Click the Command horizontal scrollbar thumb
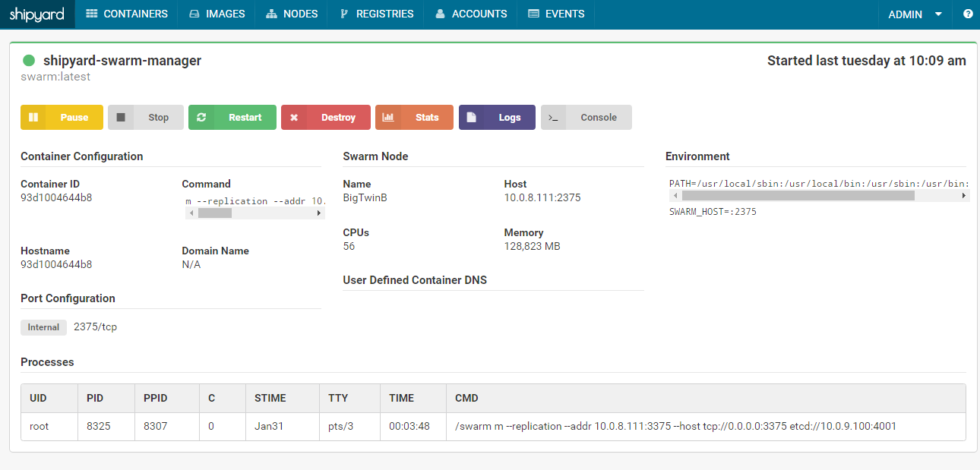Image resolution: width=980 pixels, height=470 pixels. click(x=214, y=214)
